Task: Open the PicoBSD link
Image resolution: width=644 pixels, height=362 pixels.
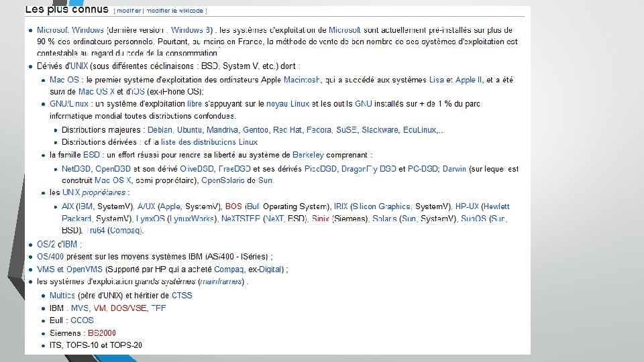Action: [321, 169]
